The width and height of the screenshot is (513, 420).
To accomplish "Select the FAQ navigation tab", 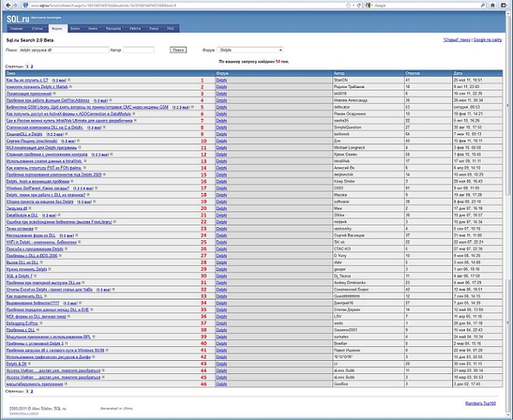I will 170,28.
